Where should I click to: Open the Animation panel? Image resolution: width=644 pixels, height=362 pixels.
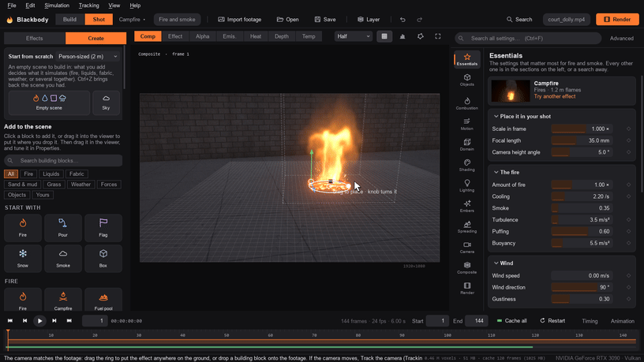tap(622, 321)
